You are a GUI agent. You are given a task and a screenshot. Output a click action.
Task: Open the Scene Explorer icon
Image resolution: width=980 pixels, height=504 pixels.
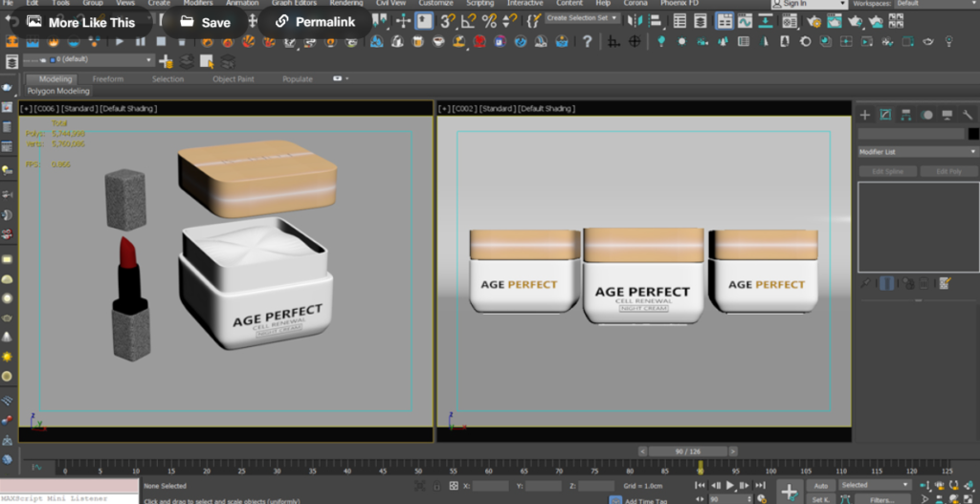tap(680, 21)
